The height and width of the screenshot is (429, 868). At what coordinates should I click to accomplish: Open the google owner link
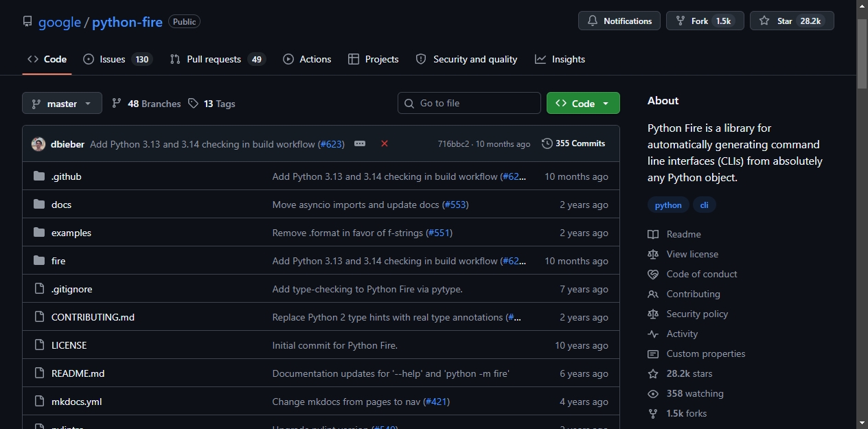60,22
